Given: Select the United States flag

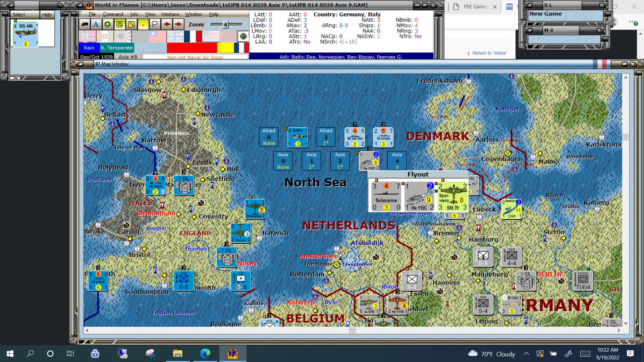Looking at the screenshot, I should (x=211, y=36).
